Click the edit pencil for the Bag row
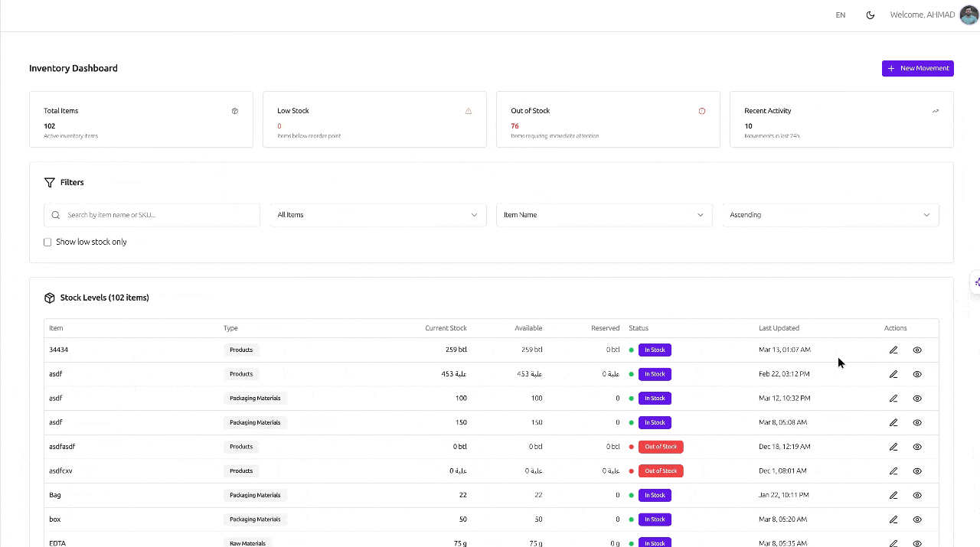Viewport: 980px width, 547px height. pos(893,495)
